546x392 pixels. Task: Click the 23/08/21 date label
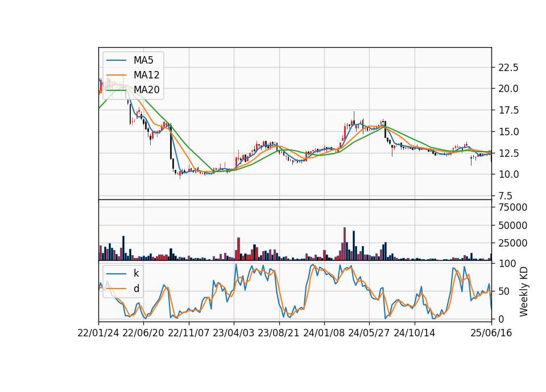tap(279, 333)
